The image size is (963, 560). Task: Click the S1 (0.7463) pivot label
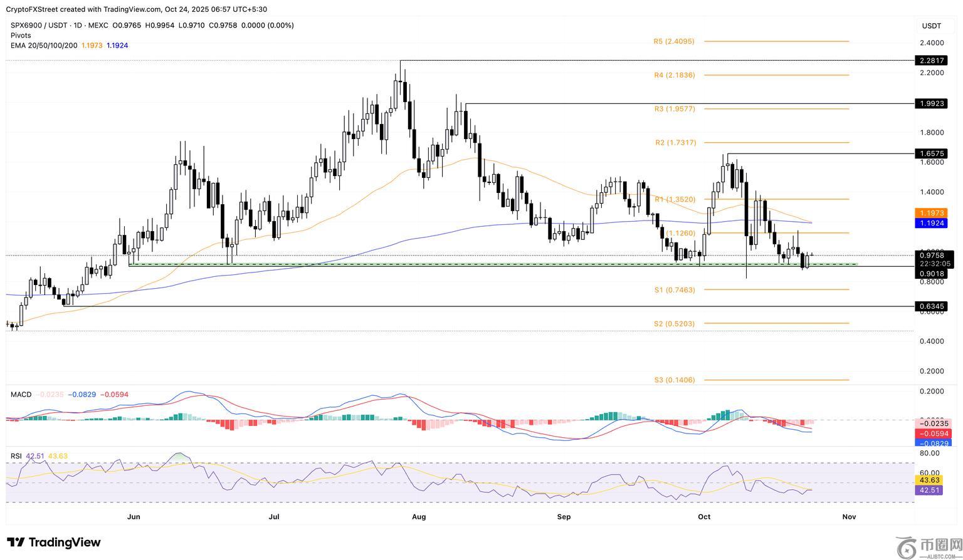[x=675, y=290]
